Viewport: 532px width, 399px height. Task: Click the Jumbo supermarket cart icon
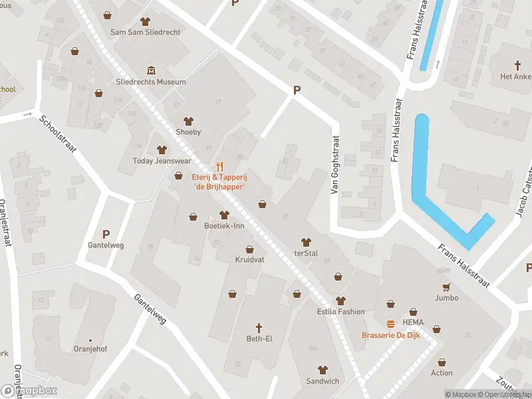coord(447,287)
